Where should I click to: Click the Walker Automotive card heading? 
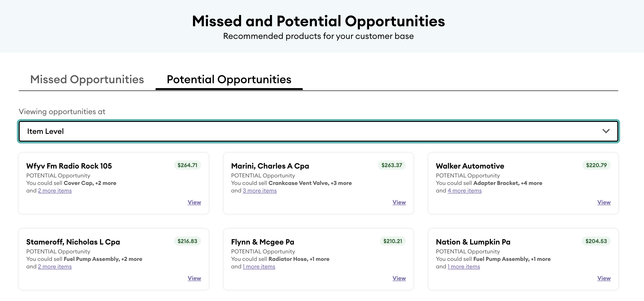pyautogui.click(x=470, y=166)
